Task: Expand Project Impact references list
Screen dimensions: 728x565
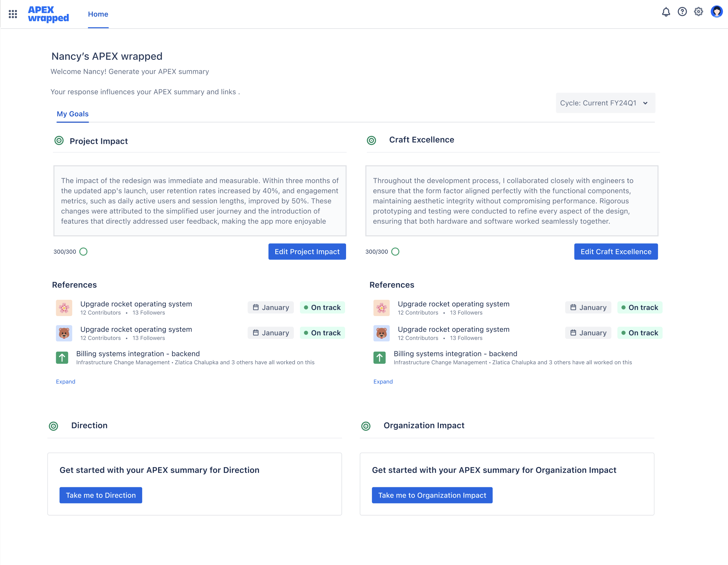Action: point(66,382)
